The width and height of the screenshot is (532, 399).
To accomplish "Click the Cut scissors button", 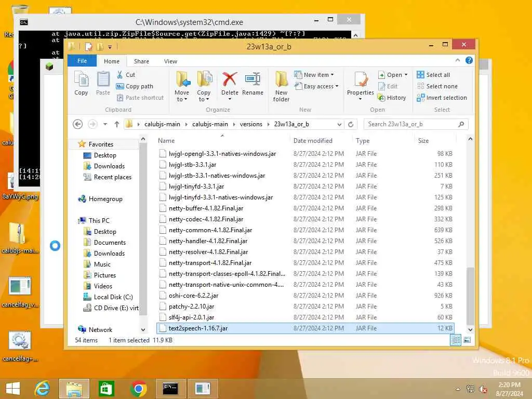I will pyautogui.click(x=126, y=75).
